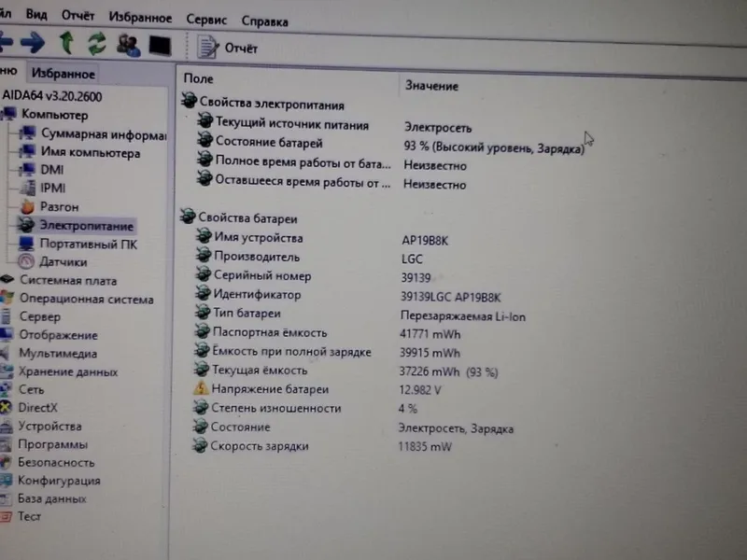Click the Оставшееся время работы row
The width and height of the screenshot is (747, 560).
(331, 182)
